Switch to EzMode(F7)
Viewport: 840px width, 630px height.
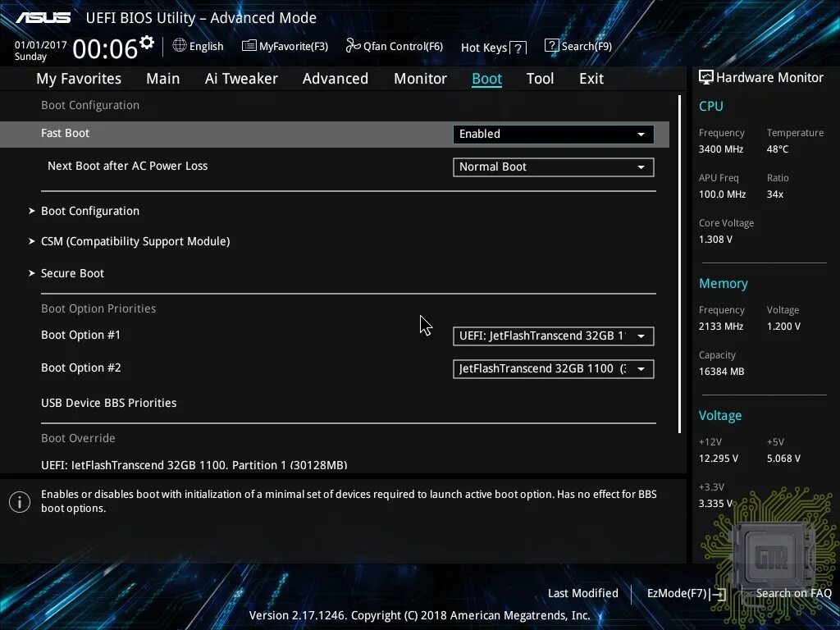pos(687,594)
